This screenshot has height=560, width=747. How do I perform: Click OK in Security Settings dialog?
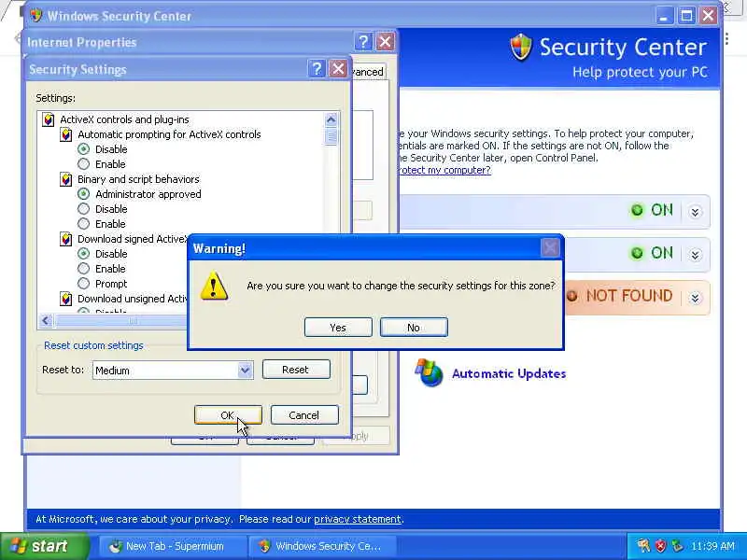click(228, 414)
